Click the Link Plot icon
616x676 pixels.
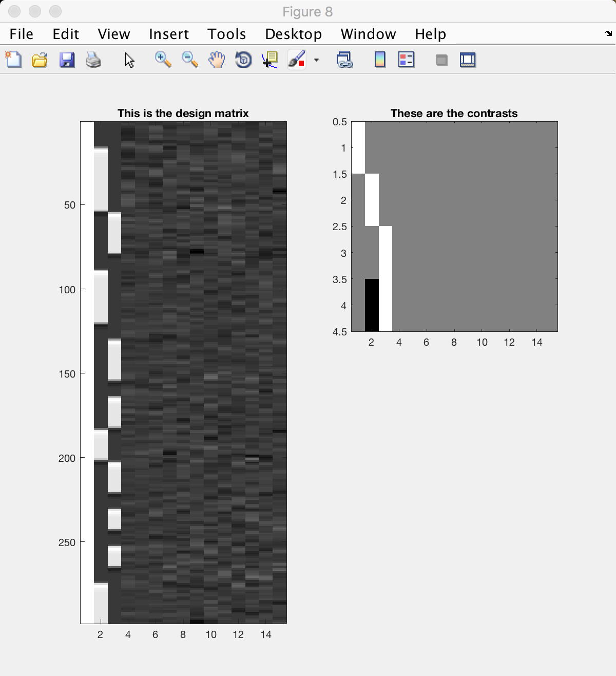pos(344,60)
